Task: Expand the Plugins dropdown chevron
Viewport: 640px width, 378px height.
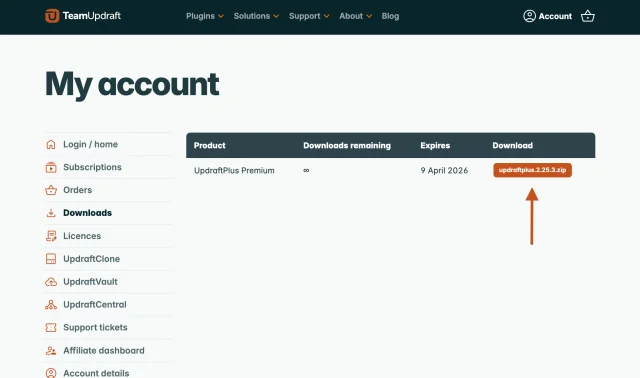Action: (x=221, y=16)
